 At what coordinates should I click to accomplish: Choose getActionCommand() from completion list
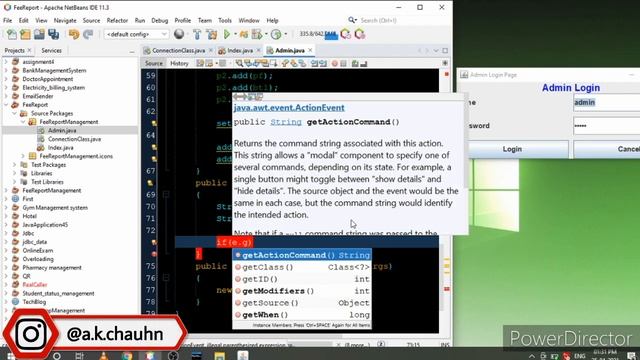coord(302,256)
